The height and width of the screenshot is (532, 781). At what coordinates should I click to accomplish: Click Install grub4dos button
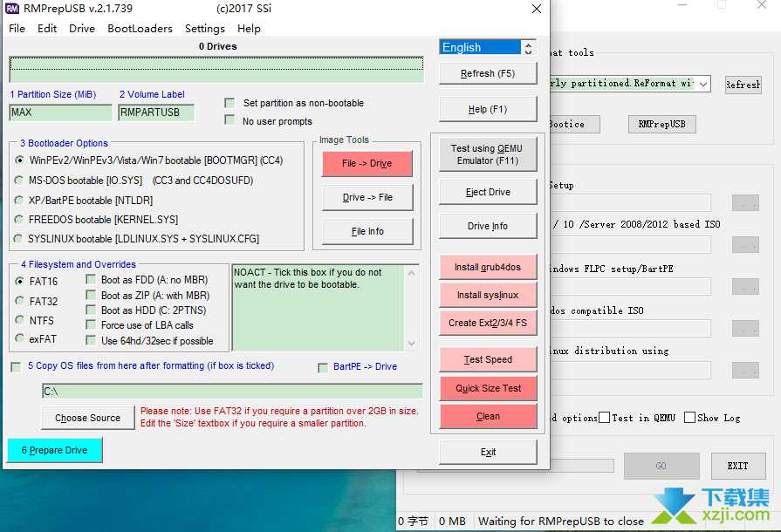[x=488, y=267]
